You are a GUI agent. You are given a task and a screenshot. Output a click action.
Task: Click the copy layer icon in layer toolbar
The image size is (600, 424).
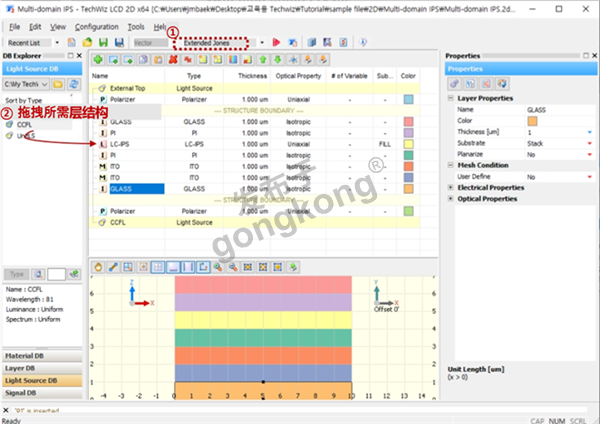(143, 60)
